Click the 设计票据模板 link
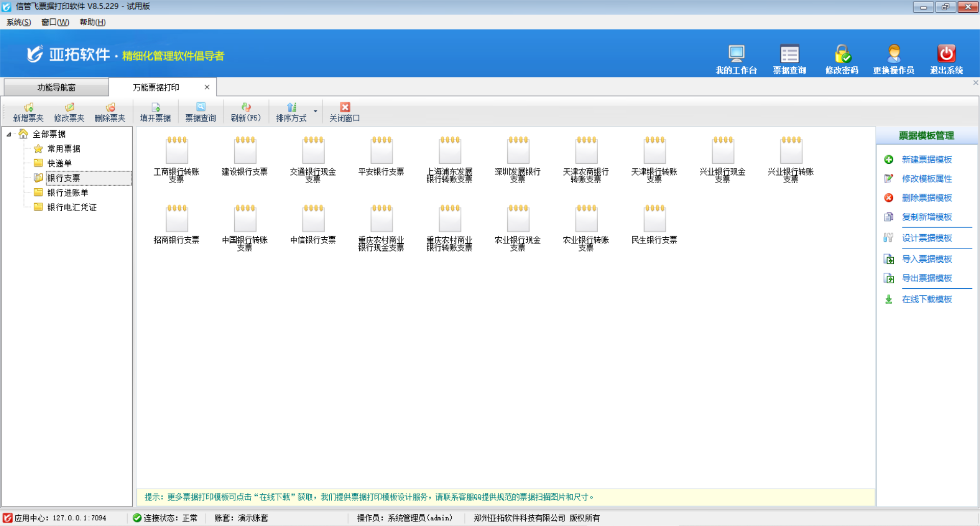The image size is (980, 526). pos(926,238)
